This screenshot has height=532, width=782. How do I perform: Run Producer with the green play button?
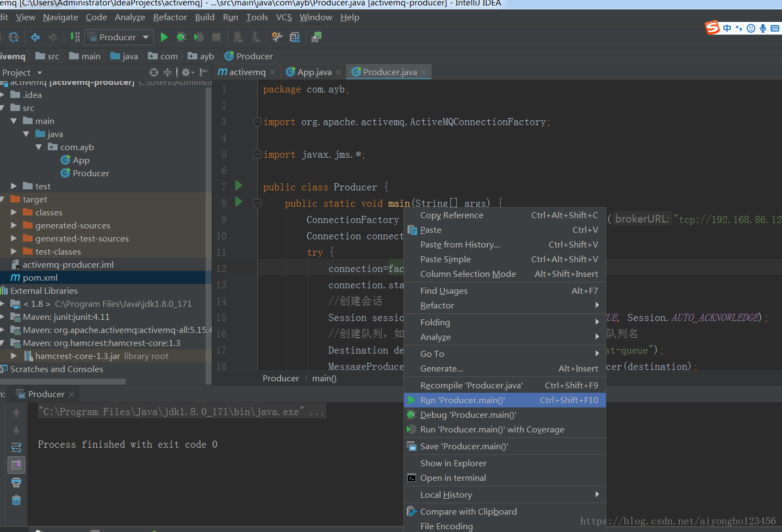(164, 37)
